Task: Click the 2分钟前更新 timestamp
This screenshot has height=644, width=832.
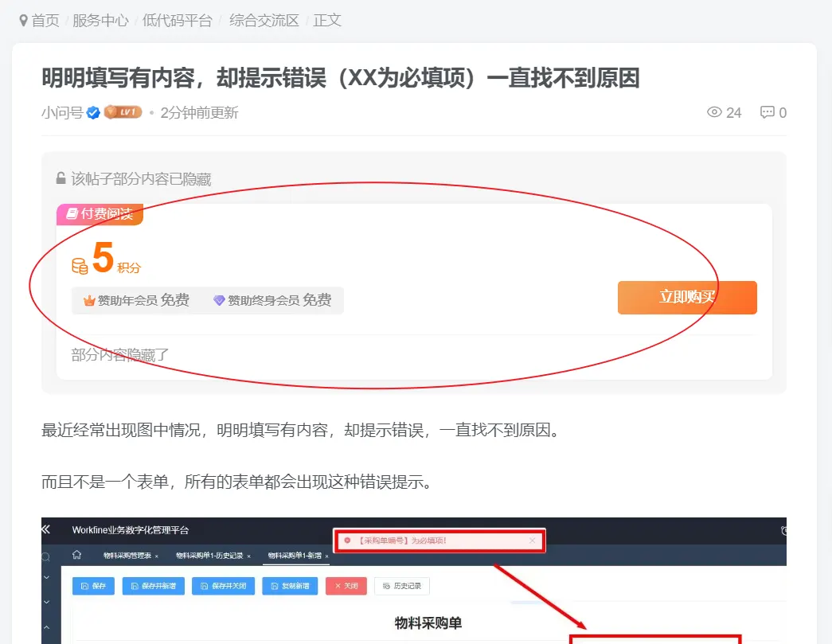Action: coord(200,112)
